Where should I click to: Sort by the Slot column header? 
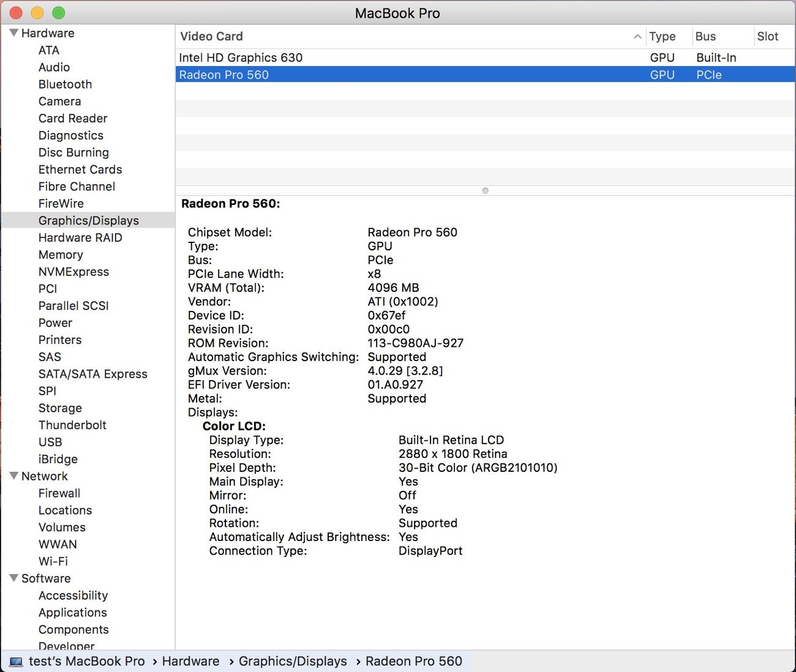[774, 37]
